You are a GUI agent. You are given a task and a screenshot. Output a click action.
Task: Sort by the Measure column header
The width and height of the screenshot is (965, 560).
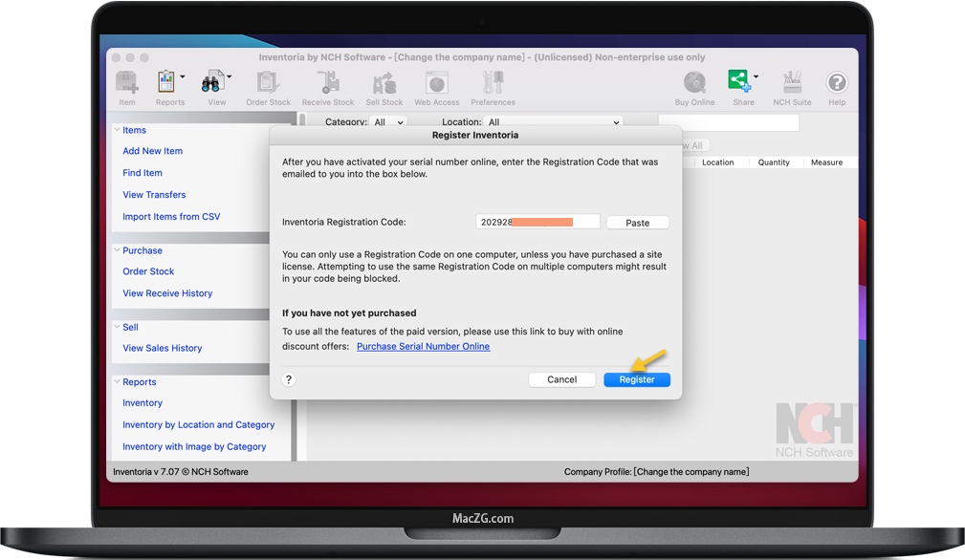pyautogui.click(x=826, y=162)
